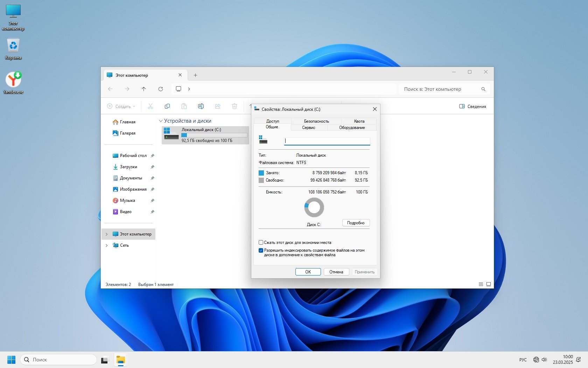
Task: Click the search magnifier icon in Explorer
Action: [483, 89]
